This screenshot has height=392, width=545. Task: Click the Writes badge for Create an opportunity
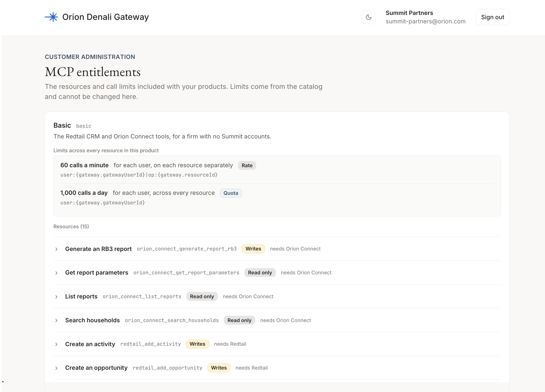coord(219,368)
